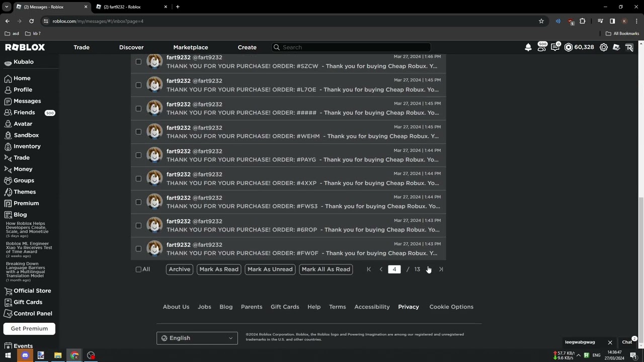Open the Roblox notifications bell
The height and width of the screenshot is (362, 644).
(528, 47)
